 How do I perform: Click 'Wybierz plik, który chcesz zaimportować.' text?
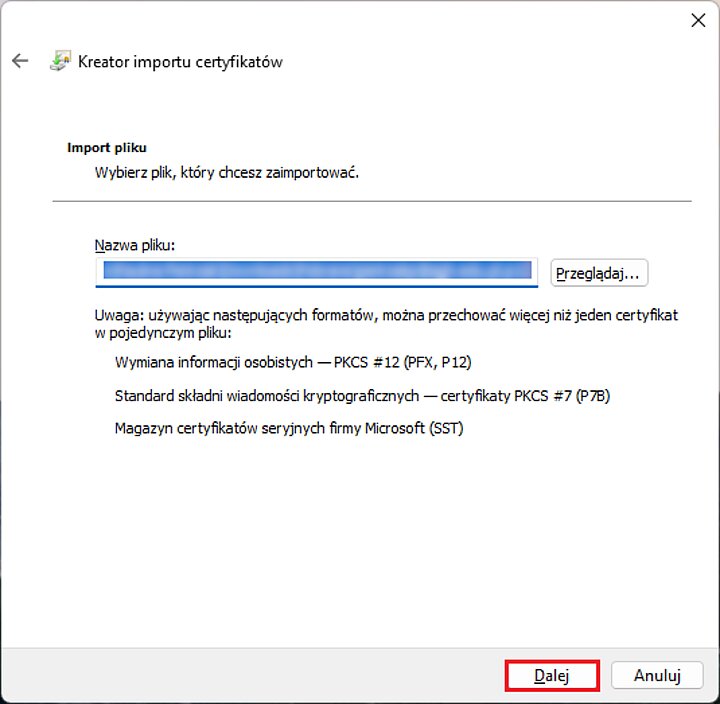coord(226,173)
